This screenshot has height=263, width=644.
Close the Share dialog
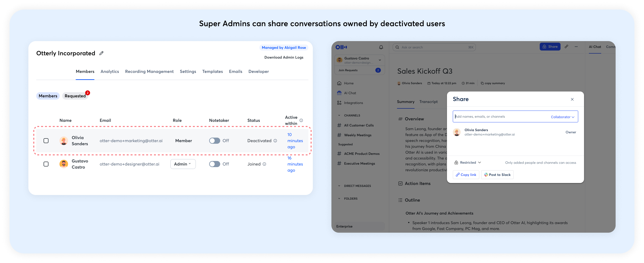[x=572, y=99]
